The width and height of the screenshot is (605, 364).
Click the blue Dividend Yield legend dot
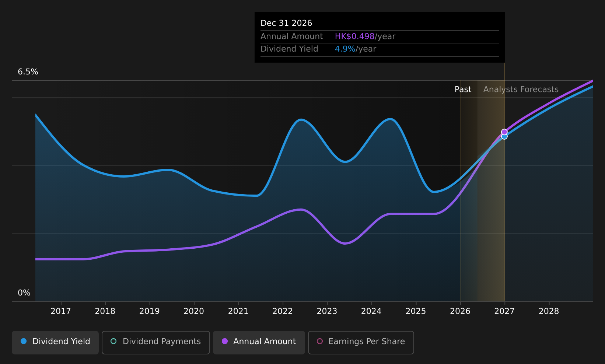pyautogui.click(x=24, y=341)
